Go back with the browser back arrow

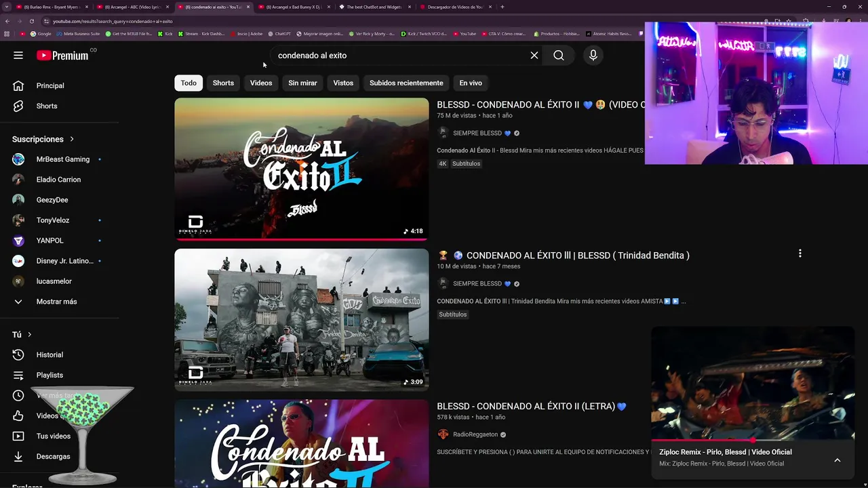pos(7,21)
